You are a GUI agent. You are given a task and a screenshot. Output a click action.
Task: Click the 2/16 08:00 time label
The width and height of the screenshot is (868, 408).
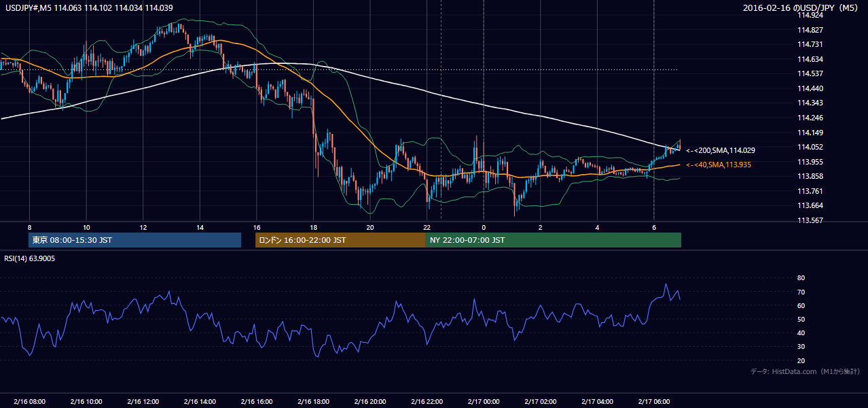click(29, 401)
